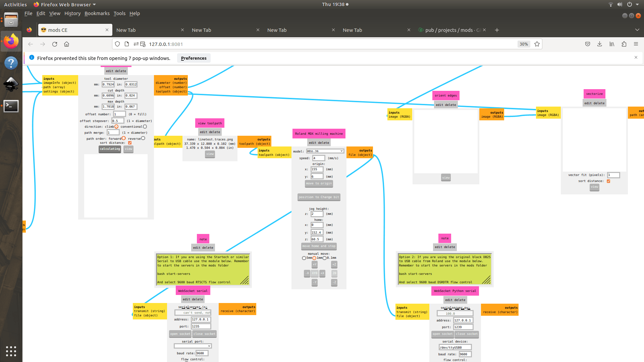Click the Firefox home icon
The width and height of the screenshot is (644, 362).
pos(67,44)
